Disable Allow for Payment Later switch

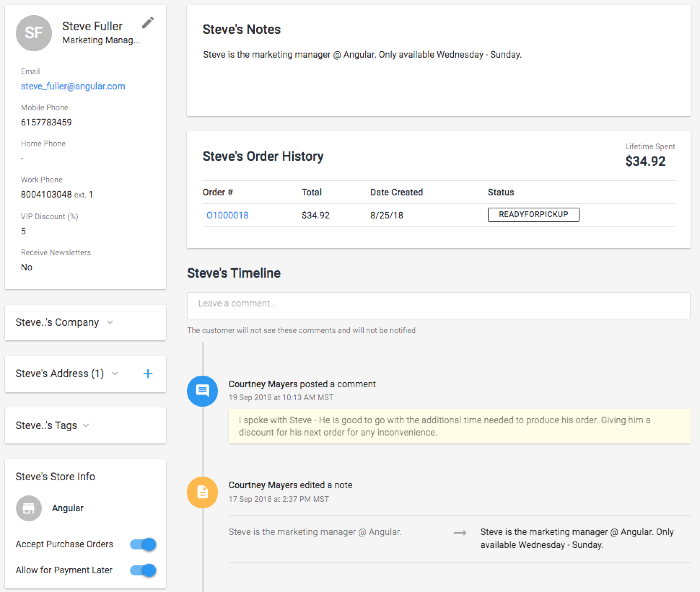(x=143, y=570)
